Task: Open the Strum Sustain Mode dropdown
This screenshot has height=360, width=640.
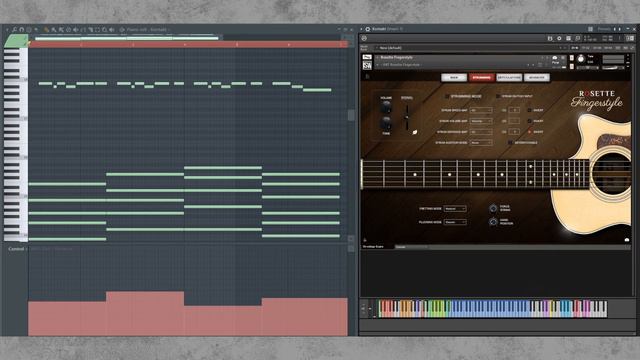Action: click(x=481, y=143)
